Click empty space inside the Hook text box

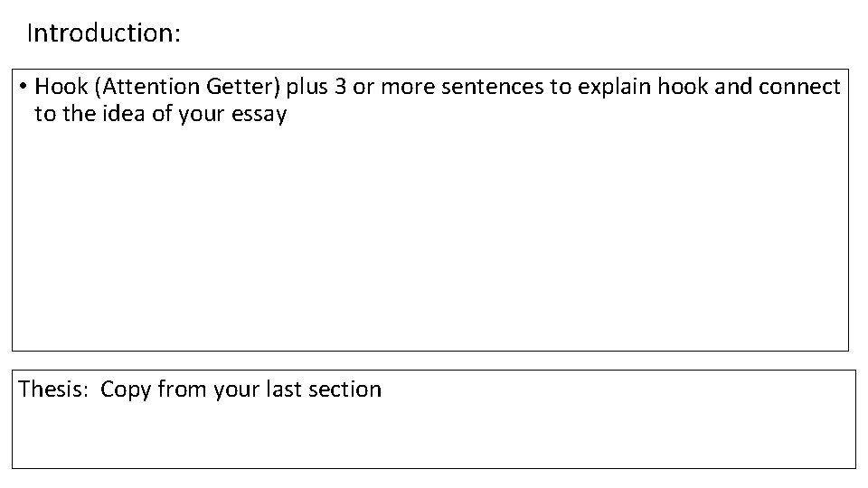pos(429,244)
